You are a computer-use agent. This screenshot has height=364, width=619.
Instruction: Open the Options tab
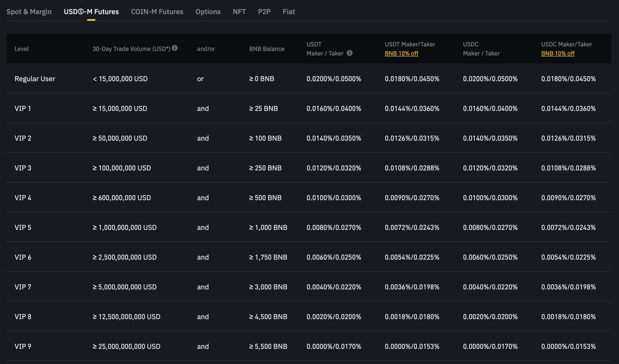[208, 12]
